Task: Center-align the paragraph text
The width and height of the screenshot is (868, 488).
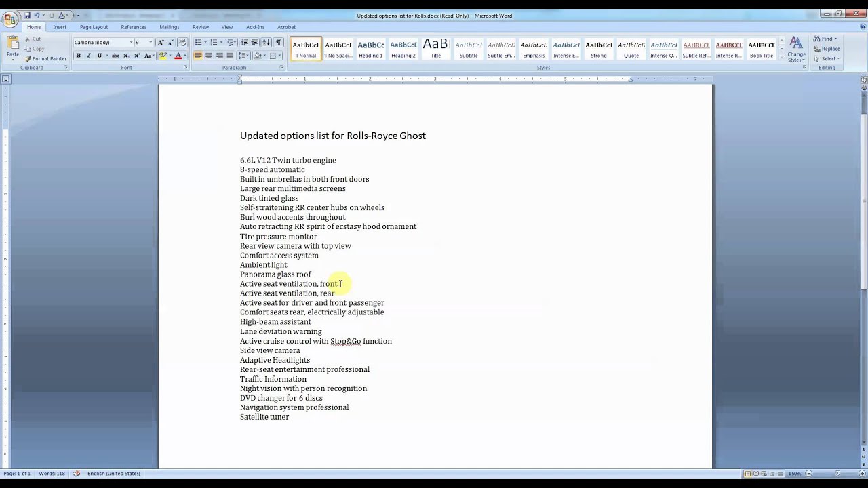Action: pyautogui.click(x=209, y=56)
